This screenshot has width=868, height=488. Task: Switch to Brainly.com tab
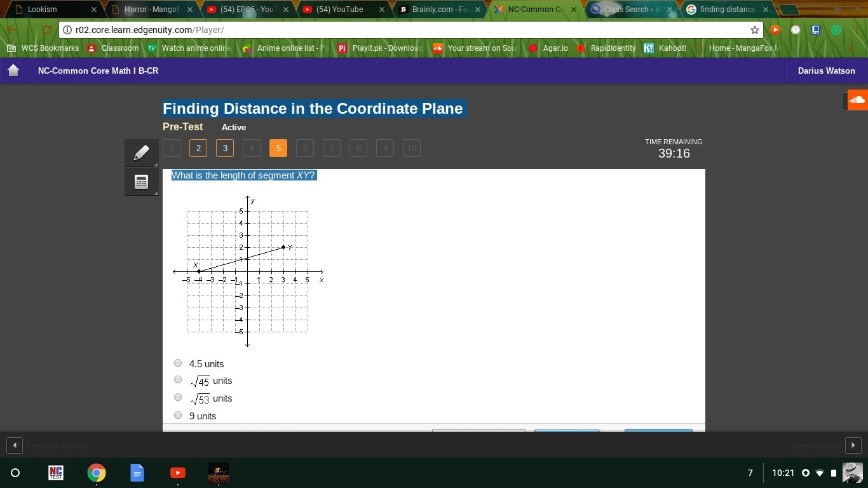pyautogui.click(x=439, y=10)
